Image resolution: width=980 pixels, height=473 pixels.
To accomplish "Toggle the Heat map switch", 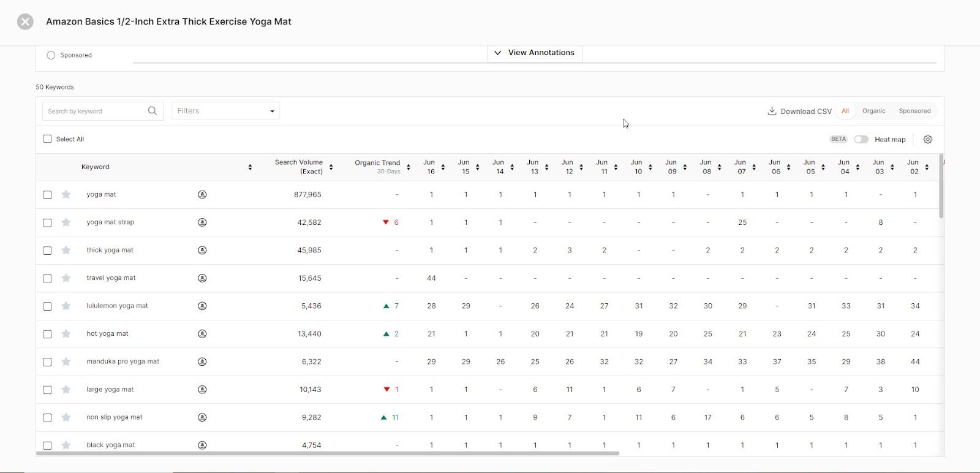I will (x=861, y=139).
